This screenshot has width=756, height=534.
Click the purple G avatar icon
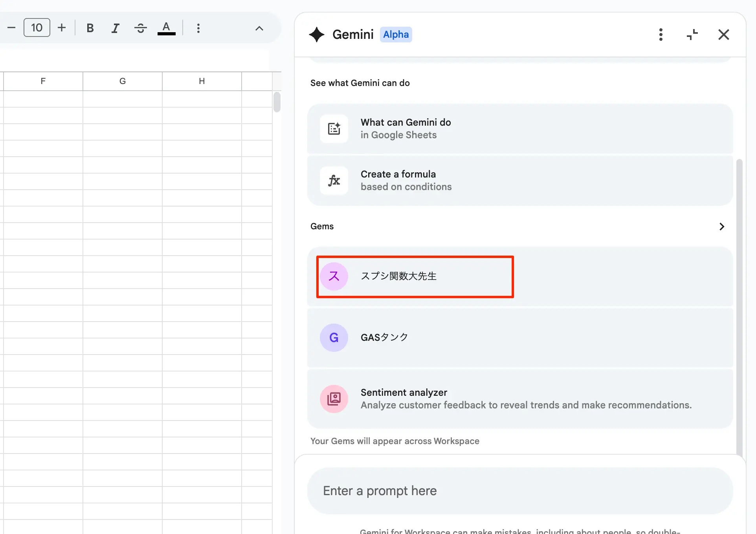[x=334, y=338]
